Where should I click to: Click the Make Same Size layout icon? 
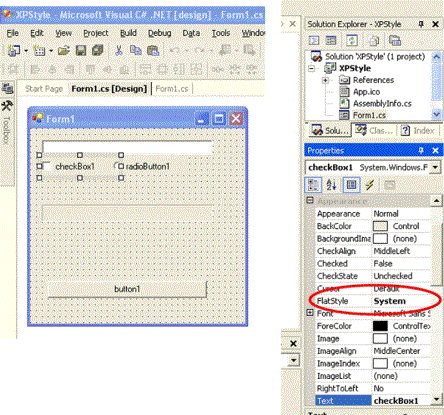(x=196, y=69)
